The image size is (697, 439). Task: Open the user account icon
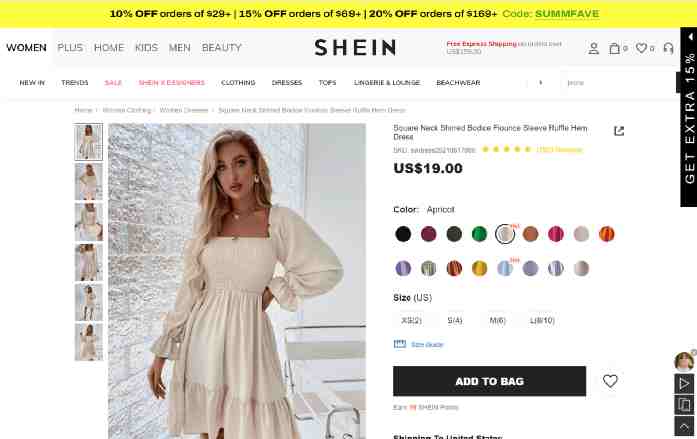click(593, 48)
